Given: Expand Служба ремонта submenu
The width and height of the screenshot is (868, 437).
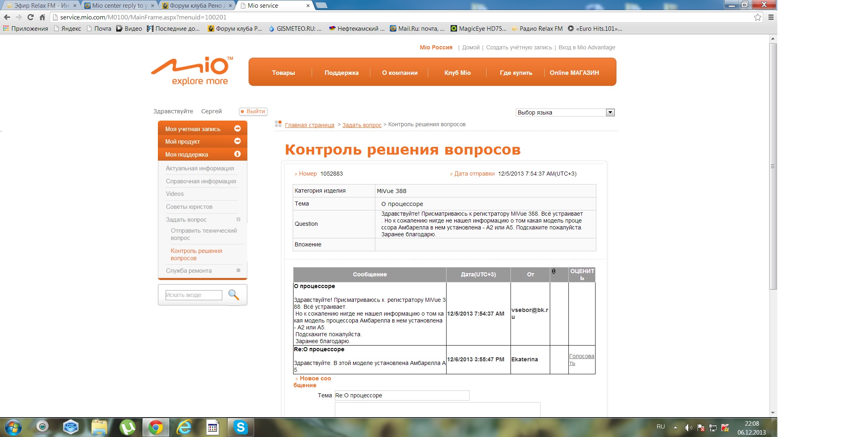Looking at the screenshot, I should [238, 270].
